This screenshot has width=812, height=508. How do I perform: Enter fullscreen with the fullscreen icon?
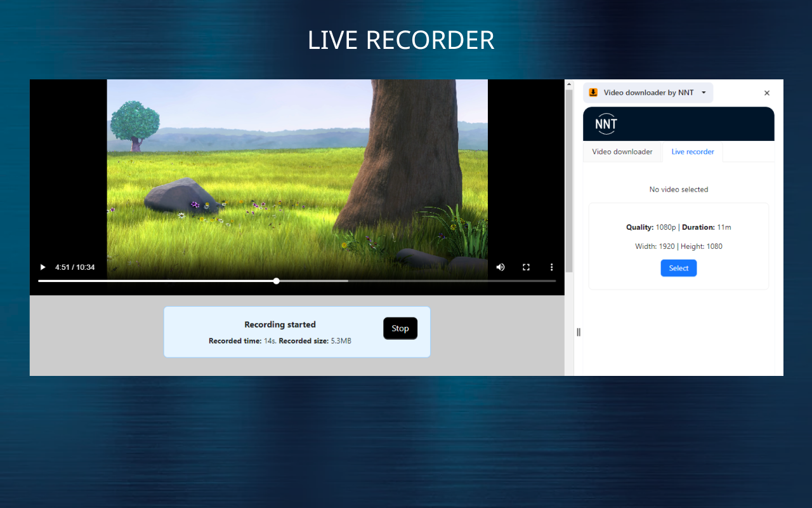pos(526,267)
